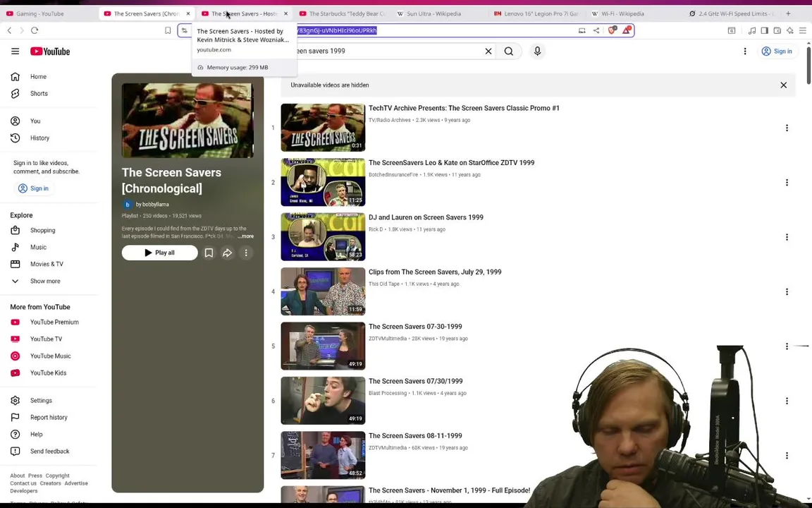
Task: Open YouTube Kids link
Action: 48,373
